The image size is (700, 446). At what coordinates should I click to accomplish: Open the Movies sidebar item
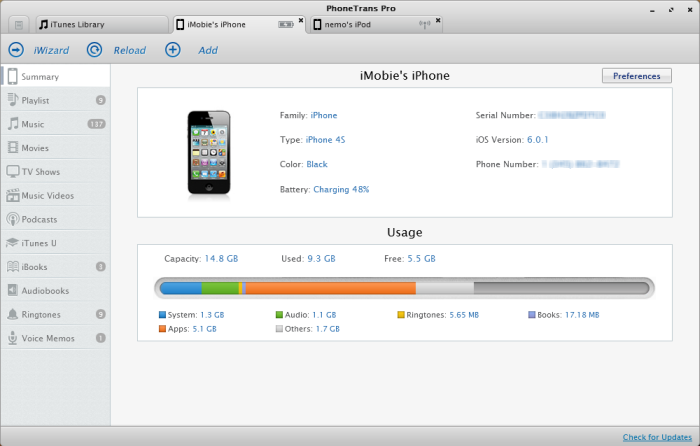click(56, 147)
